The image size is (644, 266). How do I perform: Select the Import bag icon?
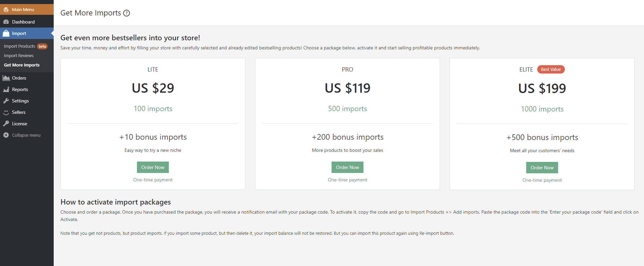tap(7, 33)
